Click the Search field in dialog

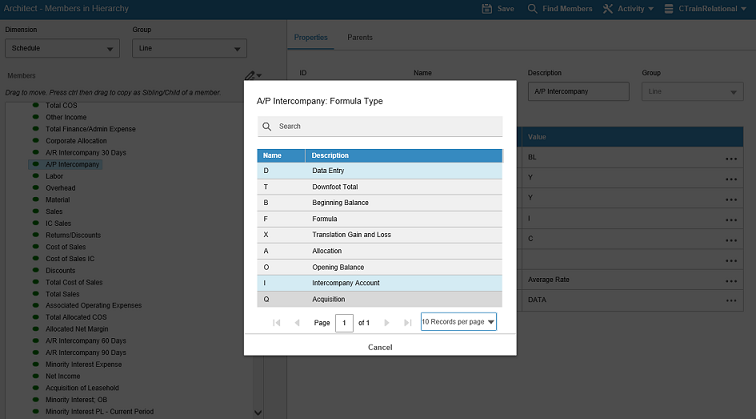tap(388, 127)
